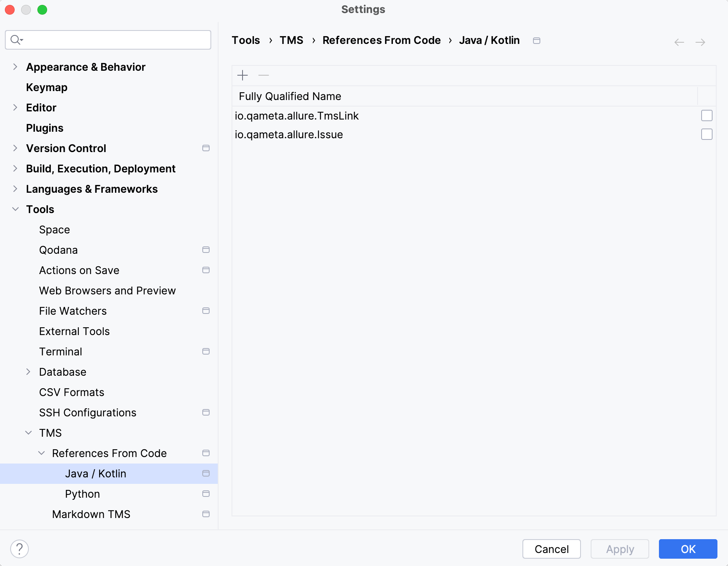The image size is (728, 566).
Task: Navigate back with the left arrow
Action: click(x=679, y=42)
